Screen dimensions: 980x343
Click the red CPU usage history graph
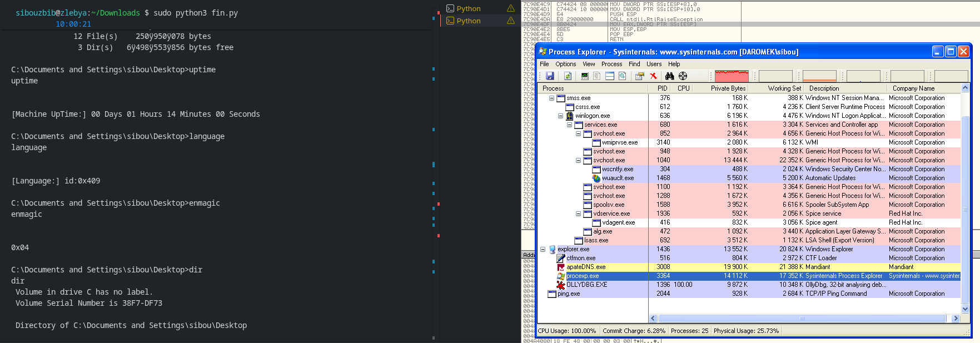tap(732, 76)
